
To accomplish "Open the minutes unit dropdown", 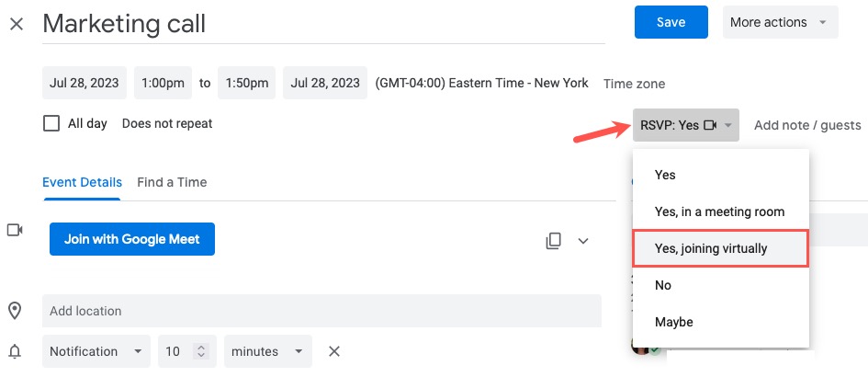I will pyautogui.click(x=268, y=351).
